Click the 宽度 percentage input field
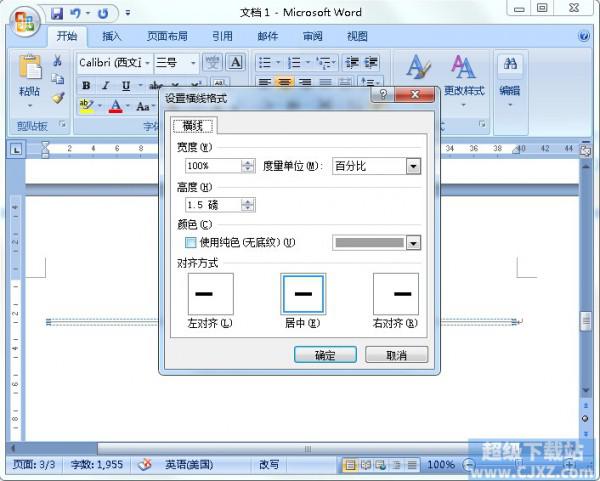Image resolution: width=600 pixels, height=481 pixels. click(x=212, y=166)
